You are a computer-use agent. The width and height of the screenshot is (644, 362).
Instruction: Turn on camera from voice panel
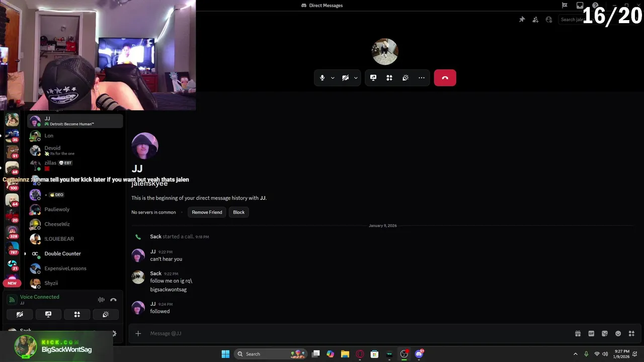coord(20,314)
